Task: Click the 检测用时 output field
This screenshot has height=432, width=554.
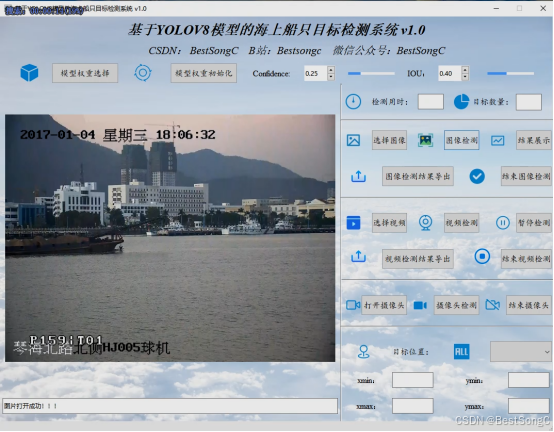Action: [x=431, y=102]
